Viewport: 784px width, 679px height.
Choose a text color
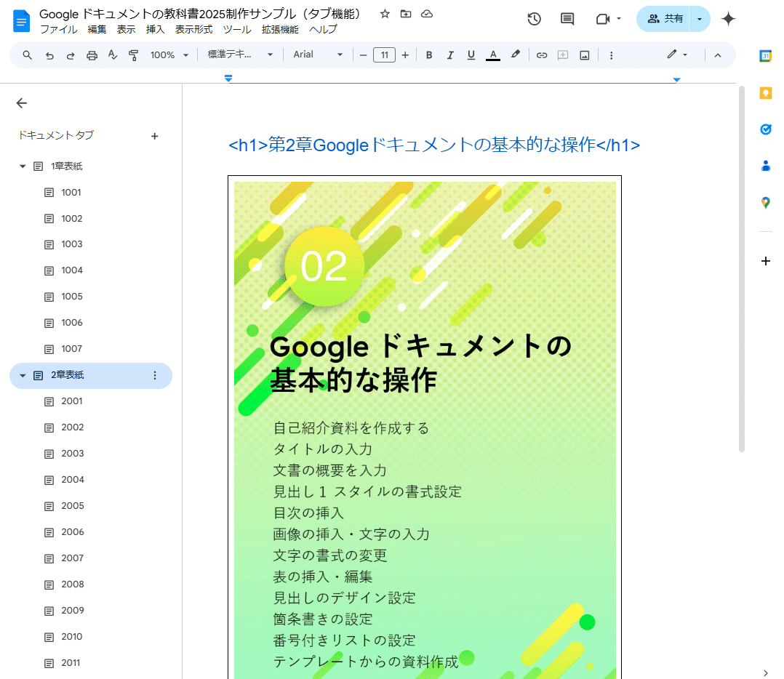coord(493,55)
